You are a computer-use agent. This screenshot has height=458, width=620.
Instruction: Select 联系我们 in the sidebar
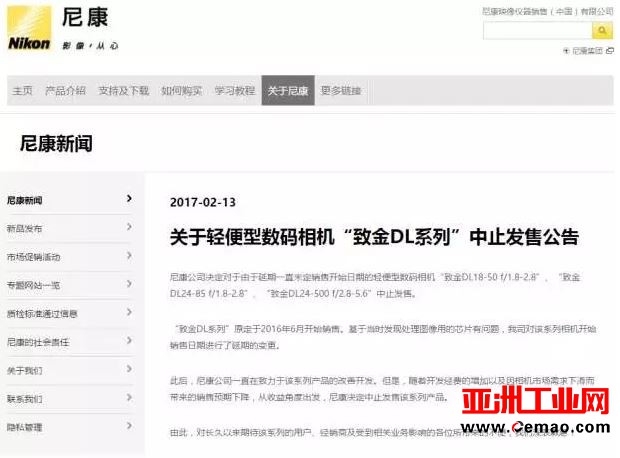pyautogui.click(x=25, y=399)
